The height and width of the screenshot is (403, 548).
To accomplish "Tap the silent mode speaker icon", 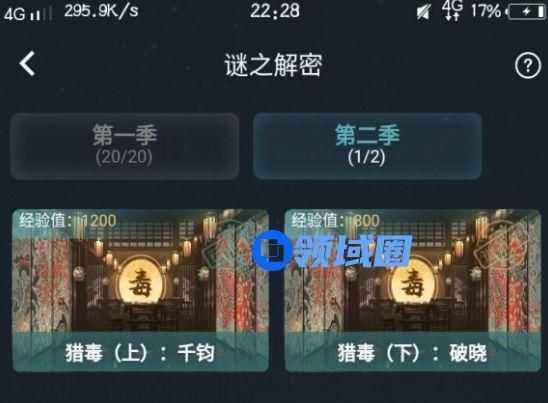I will click(x=423, y=12).
